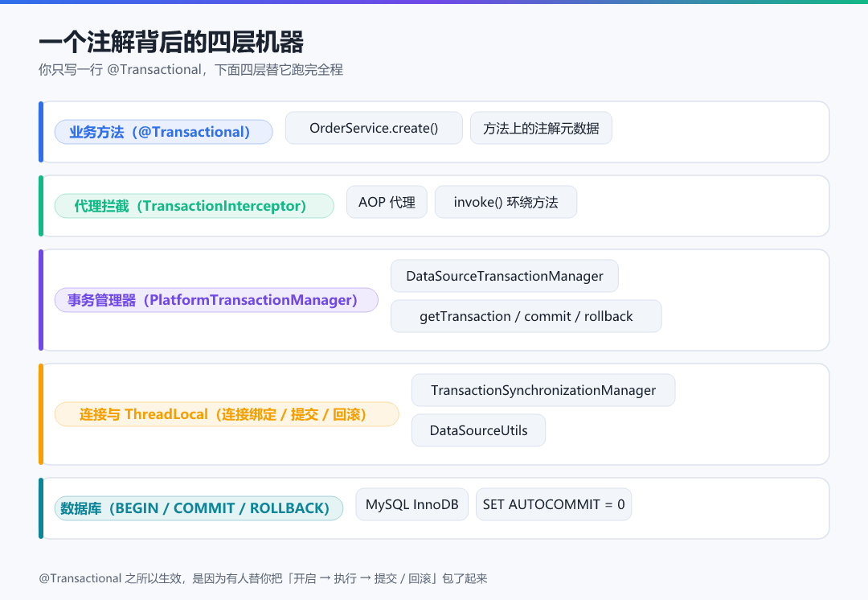Click getTransaction / commit / rollback chip

(526, 316)
